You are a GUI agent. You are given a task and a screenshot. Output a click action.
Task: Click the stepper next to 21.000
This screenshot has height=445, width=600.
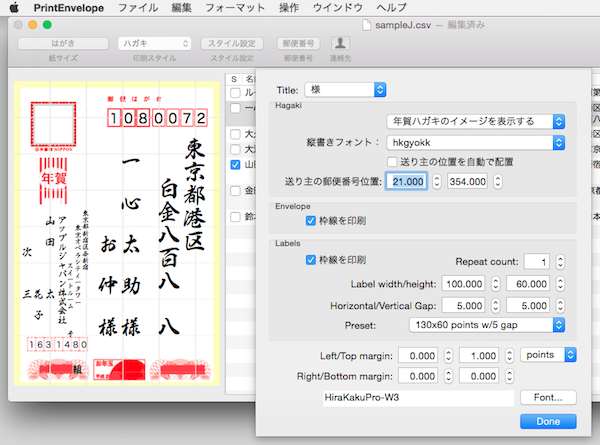tap(437, 181)
